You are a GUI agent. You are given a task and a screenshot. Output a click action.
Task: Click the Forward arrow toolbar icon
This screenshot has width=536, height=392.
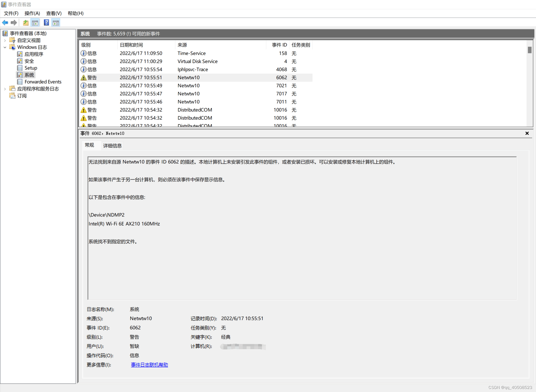coord(14,23)
